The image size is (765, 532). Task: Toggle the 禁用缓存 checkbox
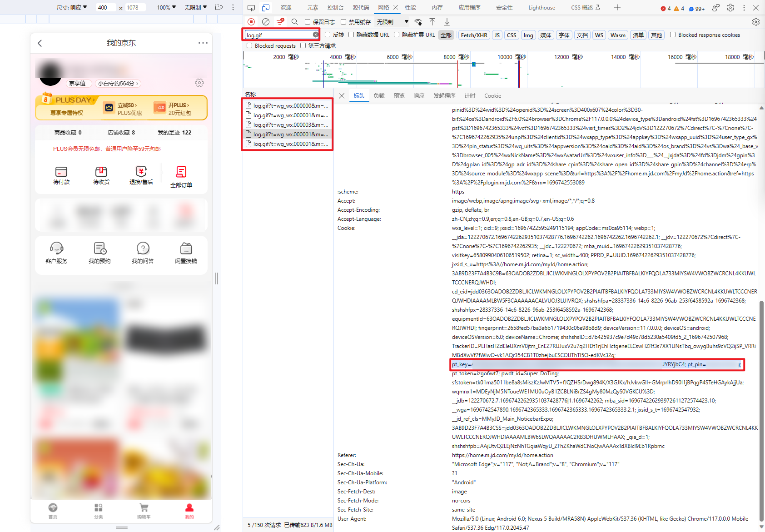pyautogui.click(x=343, y=22)
